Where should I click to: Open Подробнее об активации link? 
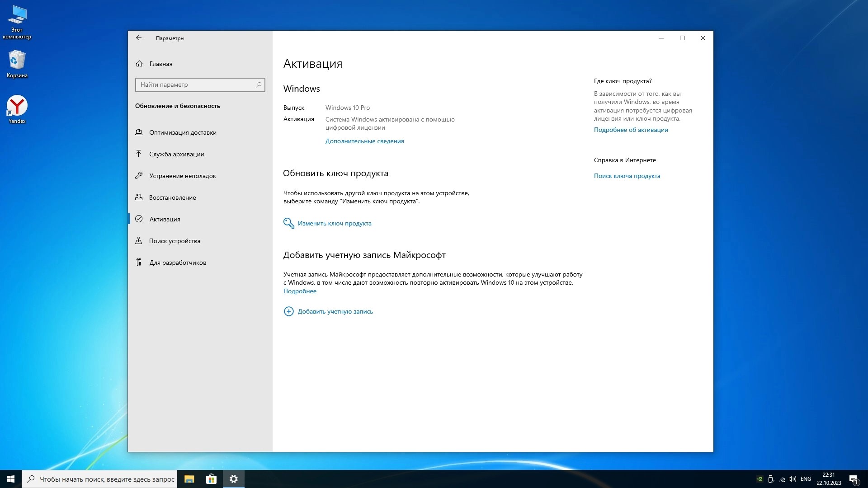(631, 130)
